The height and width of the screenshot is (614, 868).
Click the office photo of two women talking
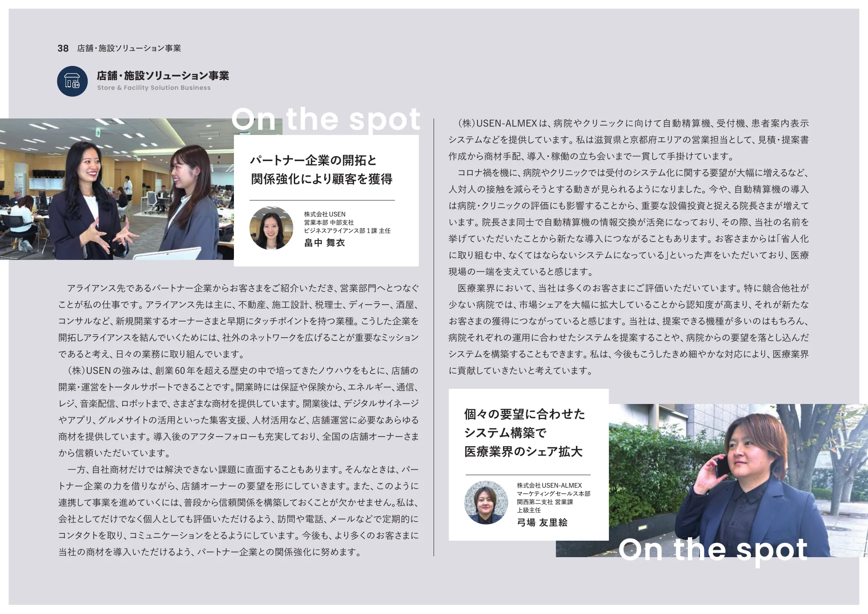117,189
